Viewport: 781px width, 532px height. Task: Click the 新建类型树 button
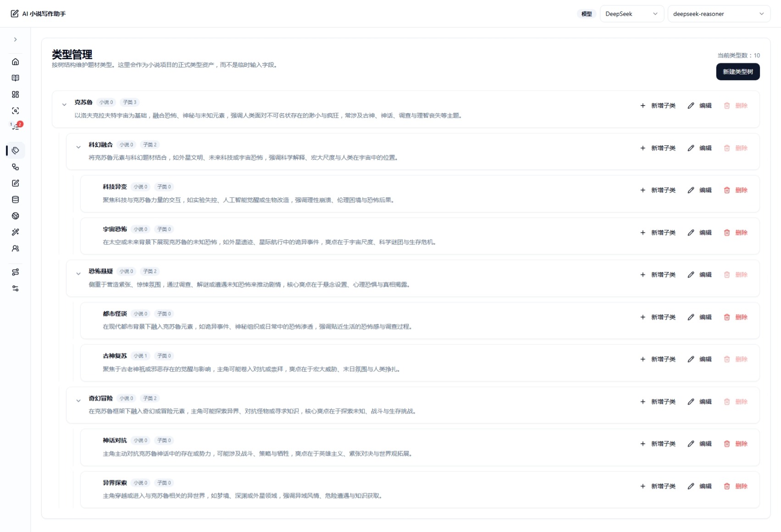click(737, 72)
